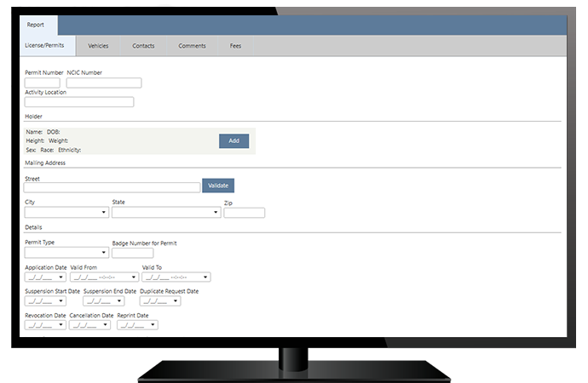The height and width of the screenshot is (383, 588).
Task: Click into the Street address field
Action: pos(112,187)
